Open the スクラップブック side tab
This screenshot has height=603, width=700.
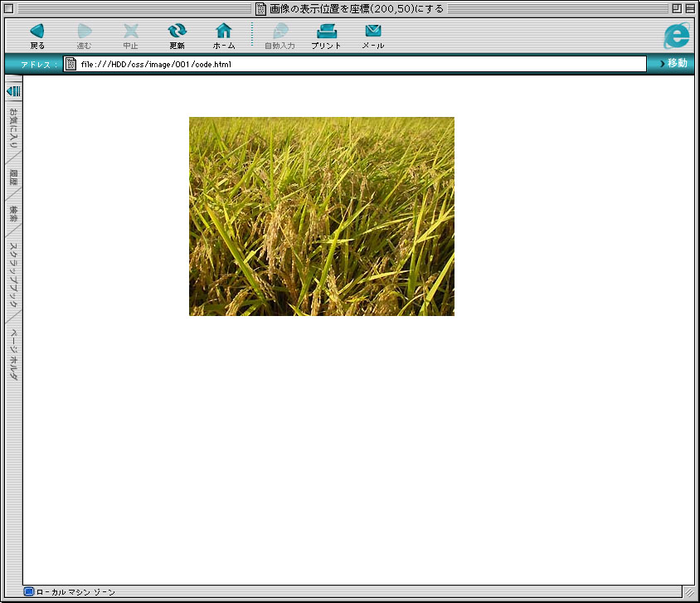click(x=13, y=275)
